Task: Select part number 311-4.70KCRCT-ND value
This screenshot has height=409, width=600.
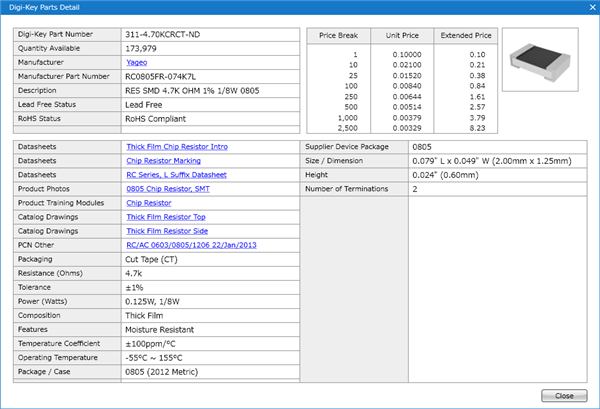Action: (x=163, y=34)
